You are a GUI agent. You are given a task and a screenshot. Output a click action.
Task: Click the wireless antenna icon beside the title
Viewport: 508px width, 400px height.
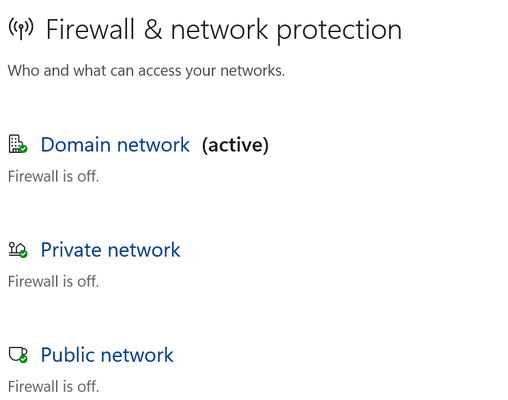click(x=21, y=29)
